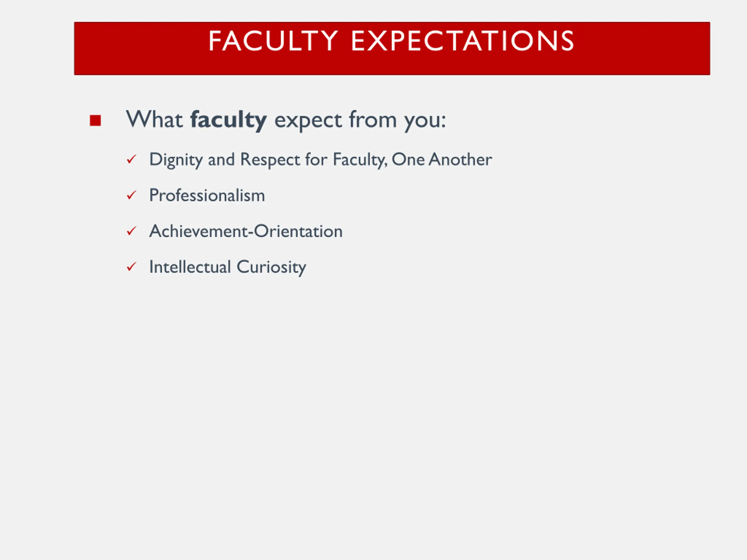747x560 pixels.
Task: Click the checkmark next to Dignity and Respect
Action: 131,159
